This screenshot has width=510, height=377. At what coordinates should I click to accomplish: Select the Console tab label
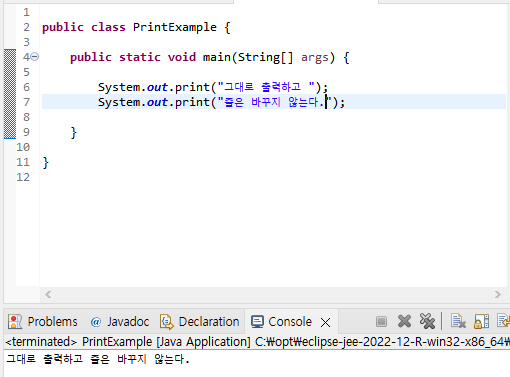click(x=290, y=322)
